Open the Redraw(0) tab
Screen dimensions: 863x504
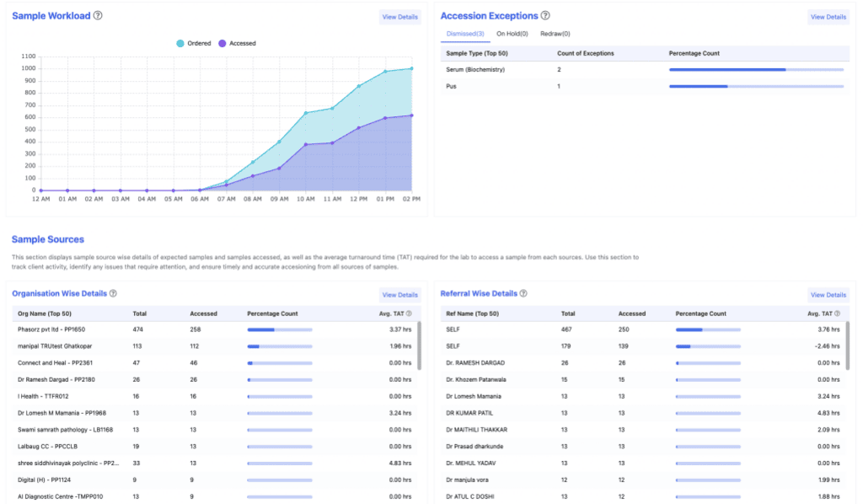[555, 34]
